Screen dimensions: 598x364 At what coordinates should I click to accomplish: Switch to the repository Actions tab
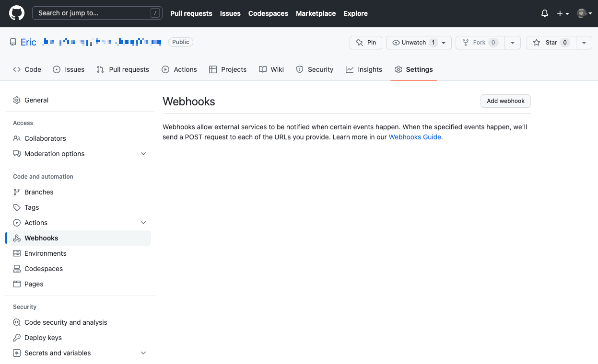tap(179, 69)
